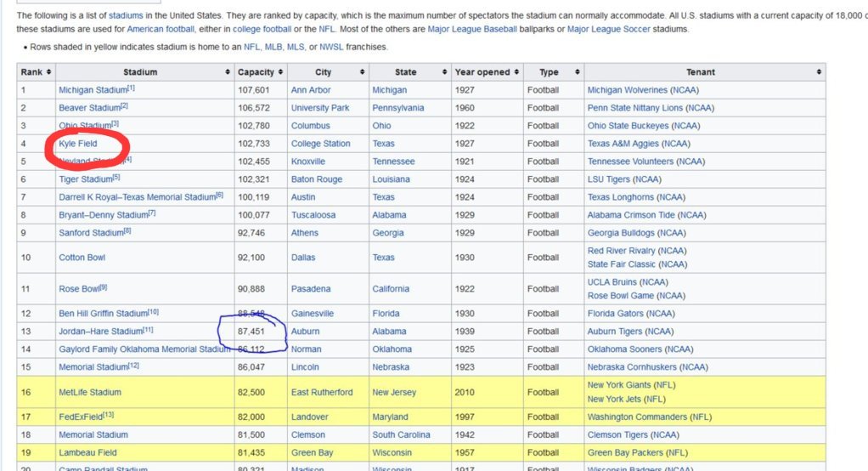Sort table by Capacity column arrows
868x471 pixels.
tap(280, 72)
